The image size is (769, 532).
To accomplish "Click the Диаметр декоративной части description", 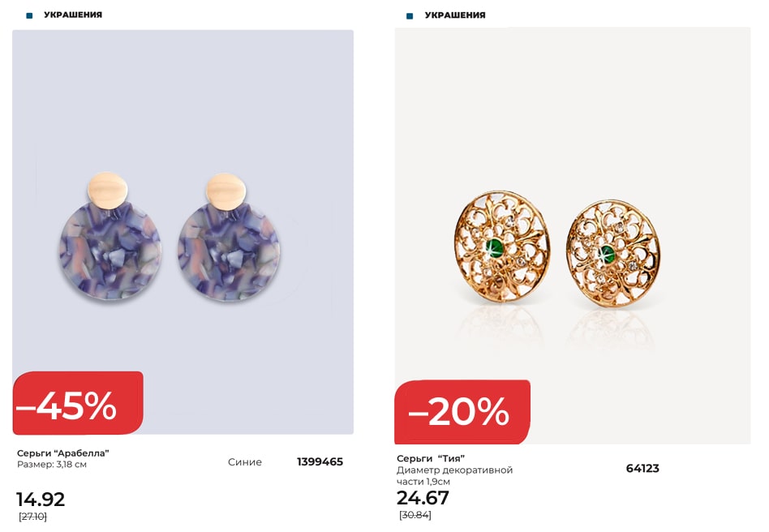I will pyautogui.click(x=454, y=475).
